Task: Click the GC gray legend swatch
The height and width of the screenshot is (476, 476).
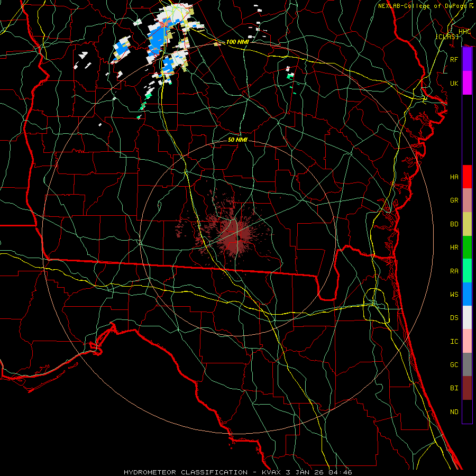Action: coord(467,364)
